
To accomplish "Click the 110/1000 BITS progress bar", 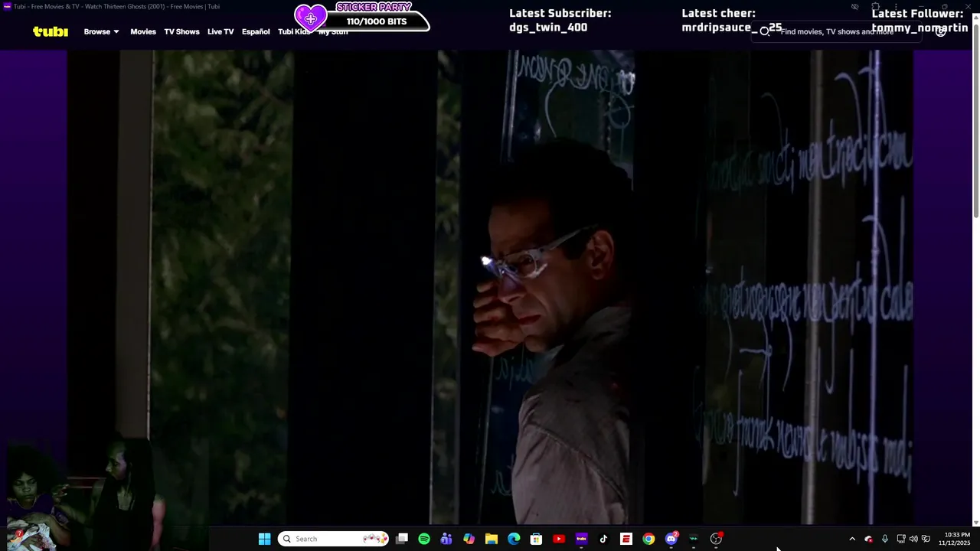I will pos(377,21).
